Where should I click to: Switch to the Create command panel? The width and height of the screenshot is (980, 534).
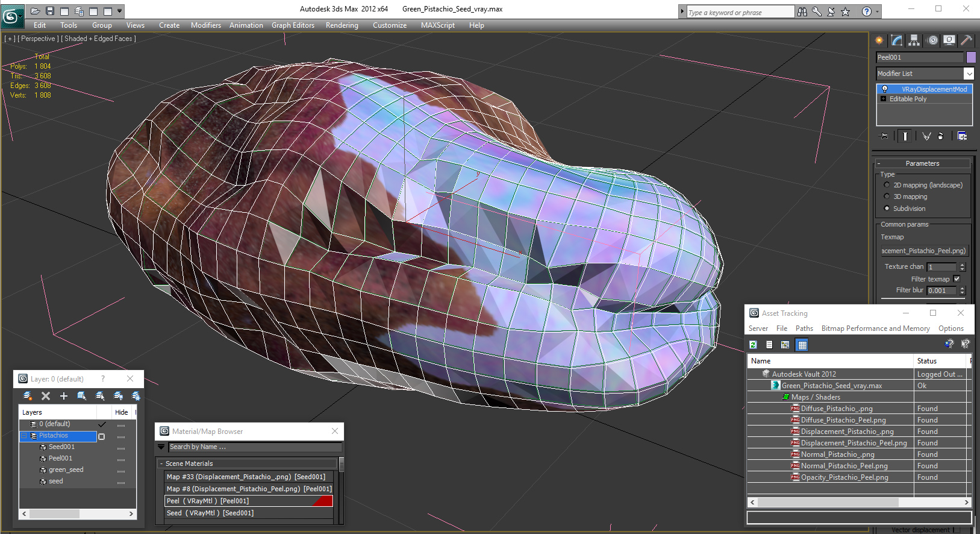(879, 40)
